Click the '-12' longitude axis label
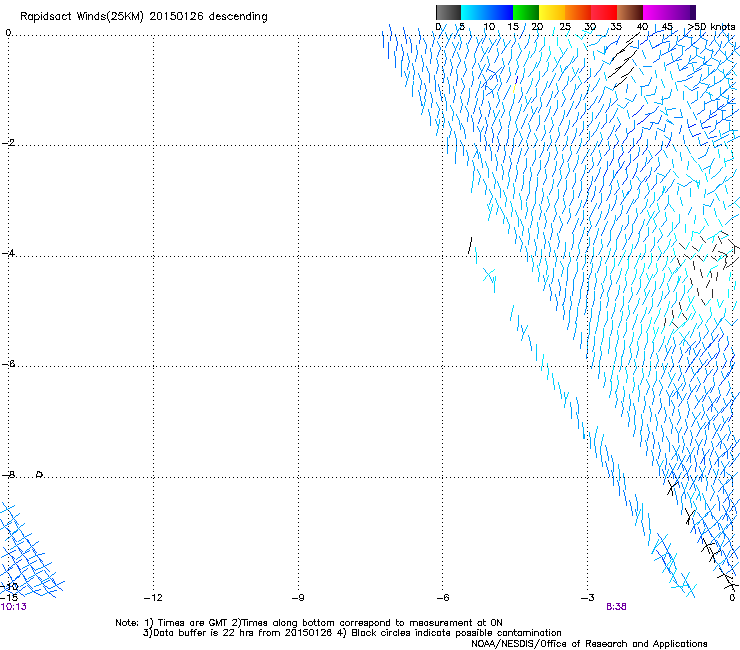 [x=153, y=598]
